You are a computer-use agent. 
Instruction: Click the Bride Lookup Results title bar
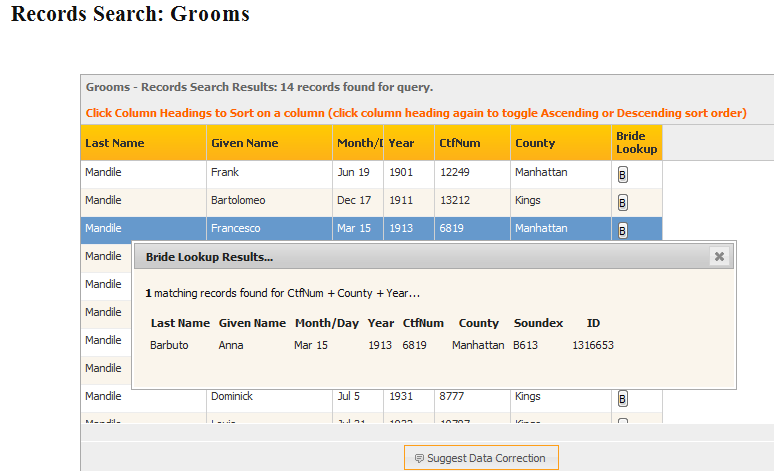[x=422, y=257]
